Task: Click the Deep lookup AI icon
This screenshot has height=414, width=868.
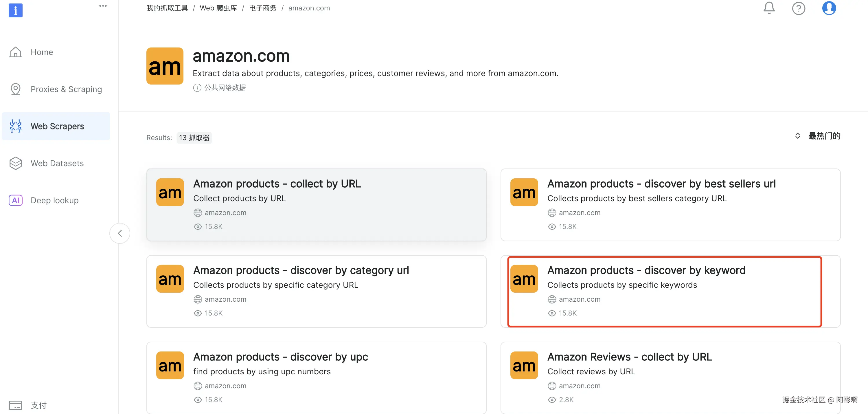Action: (x=16, y=200)
